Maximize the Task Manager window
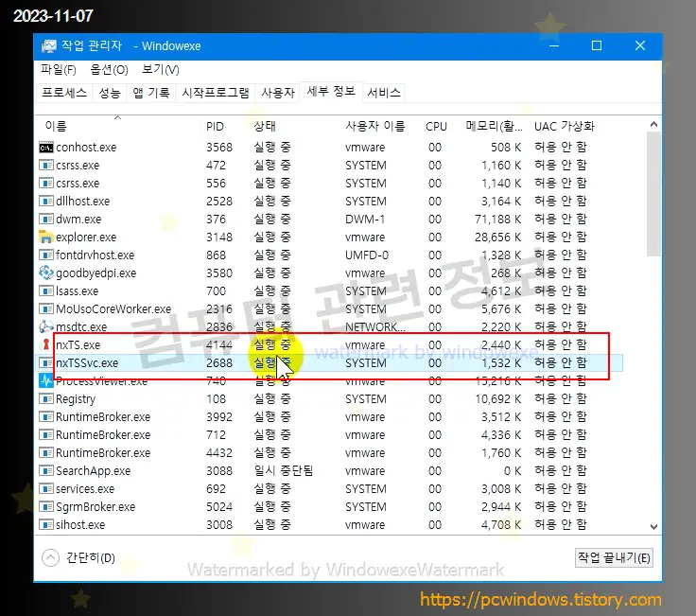The image size is (696, 616). click(597, 45)
